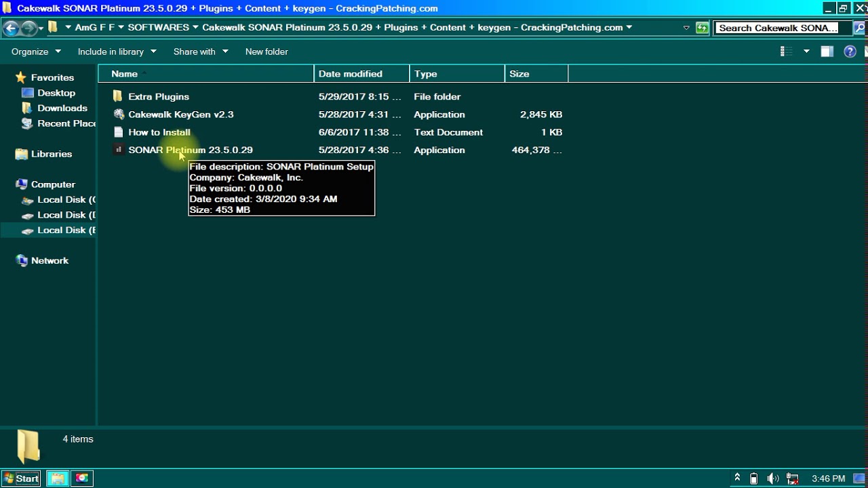The image size is (868, 488).
Task: Select the Extra Plugins folder name
Action: click(159, 96)
